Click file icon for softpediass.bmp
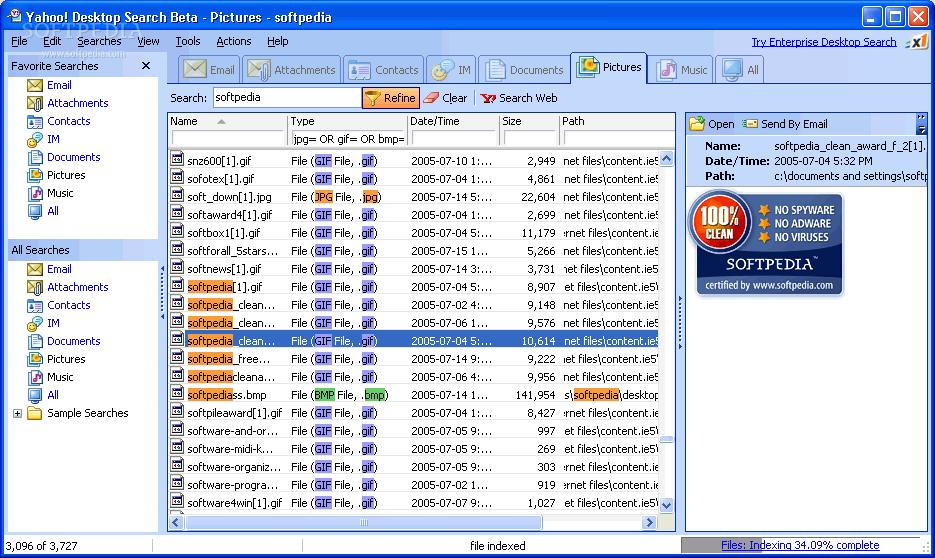 tap(177, 393)
